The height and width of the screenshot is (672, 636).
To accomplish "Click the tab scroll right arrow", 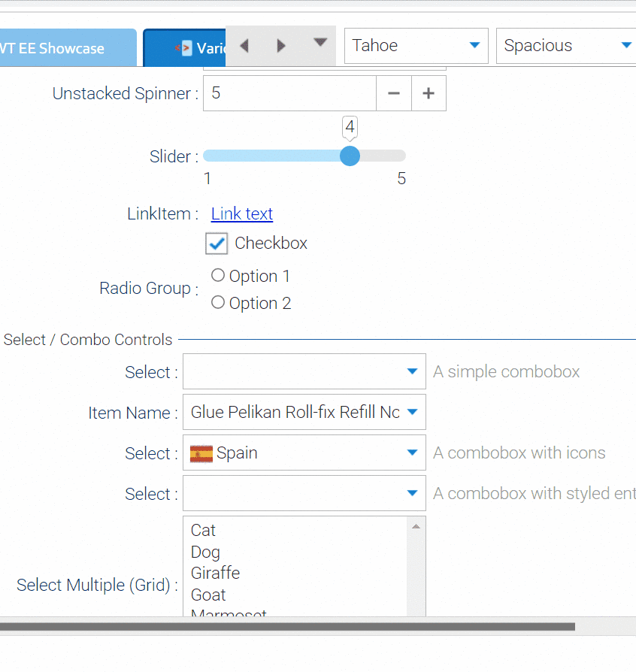I will (281, 46).
